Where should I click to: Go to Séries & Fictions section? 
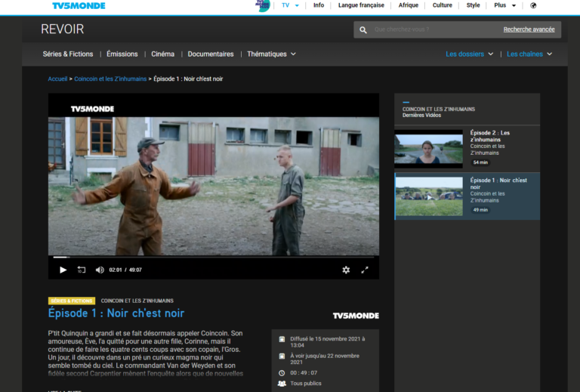[x=68, y=54]
